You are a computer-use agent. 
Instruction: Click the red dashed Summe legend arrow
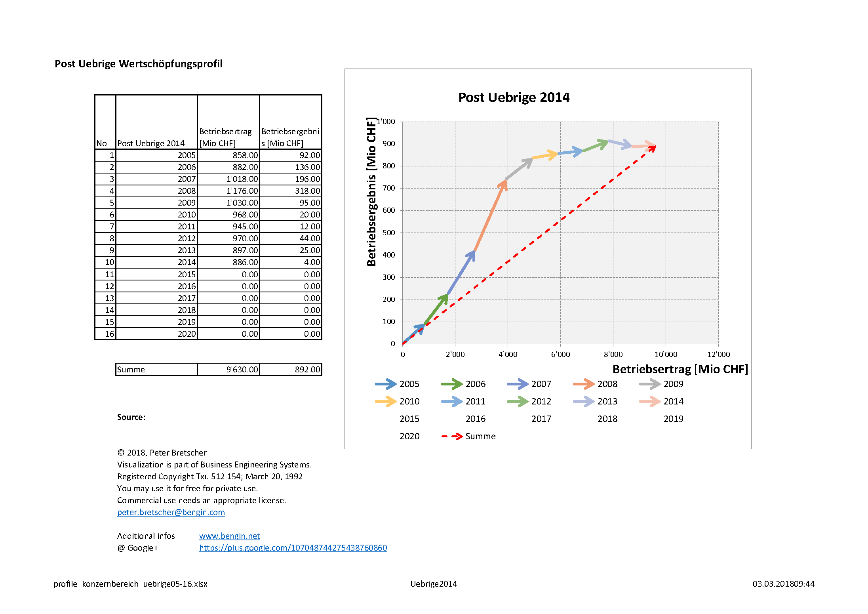(452, 436)
